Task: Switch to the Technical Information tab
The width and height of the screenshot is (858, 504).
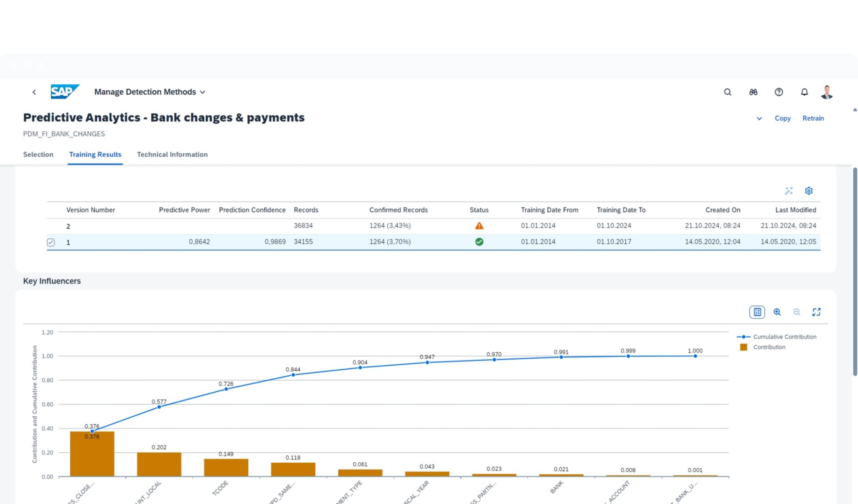Action: (172, 154)
